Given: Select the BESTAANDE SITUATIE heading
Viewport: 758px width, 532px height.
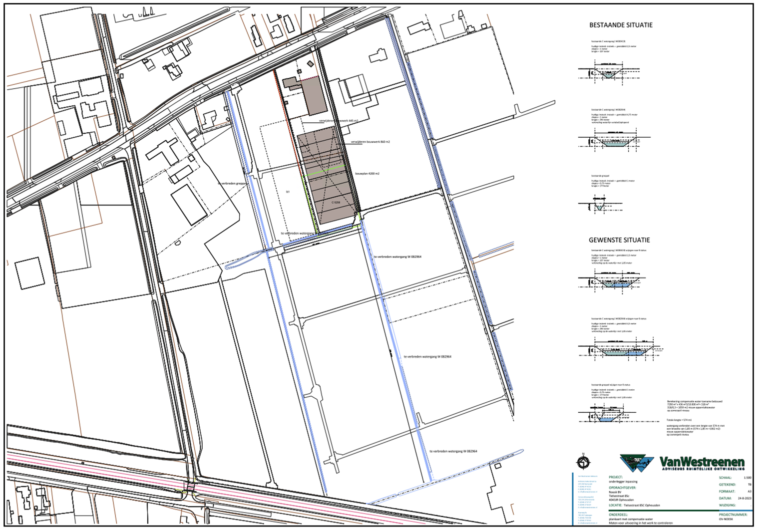Looking at the screenshot, I should pos(621,25).
